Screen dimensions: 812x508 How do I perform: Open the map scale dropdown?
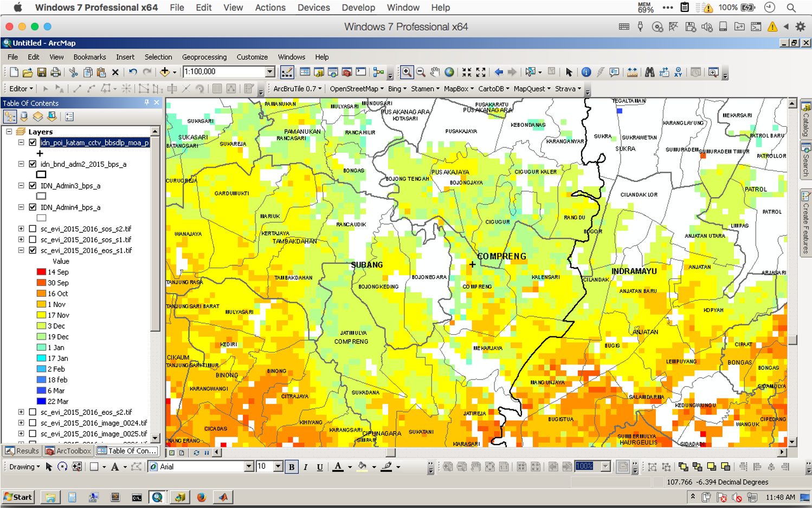270,72
